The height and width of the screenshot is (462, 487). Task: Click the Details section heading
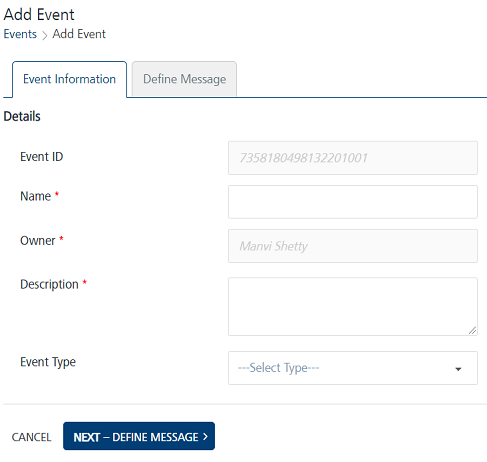tap(22, 116)
